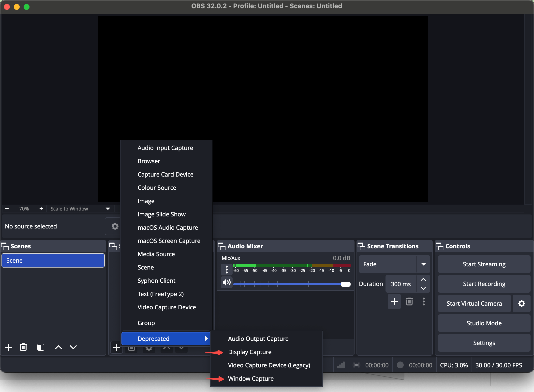Mute the Mic/Aux speaker icon
The image size is (534, 392).
226,282
